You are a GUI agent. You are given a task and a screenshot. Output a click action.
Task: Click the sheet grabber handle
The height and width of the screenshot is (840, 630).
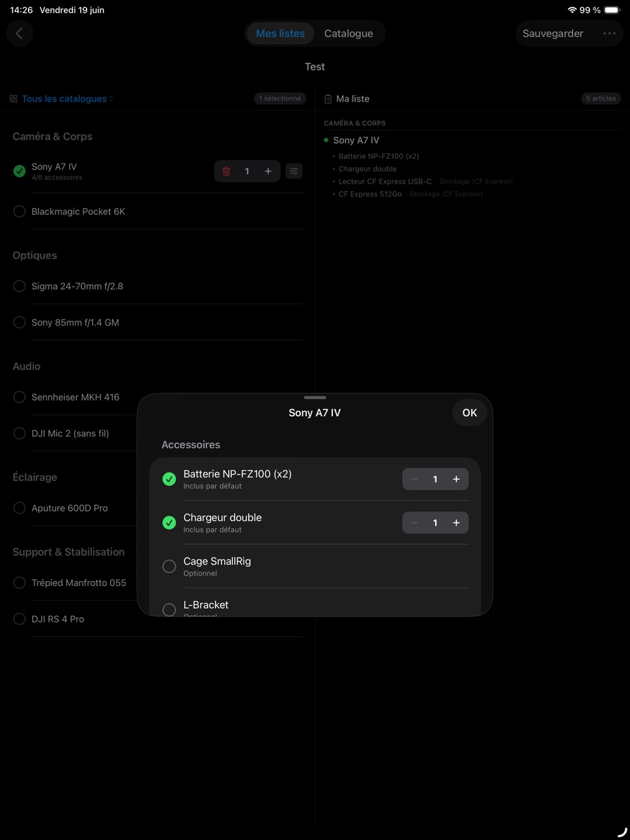tap(315, 397)
